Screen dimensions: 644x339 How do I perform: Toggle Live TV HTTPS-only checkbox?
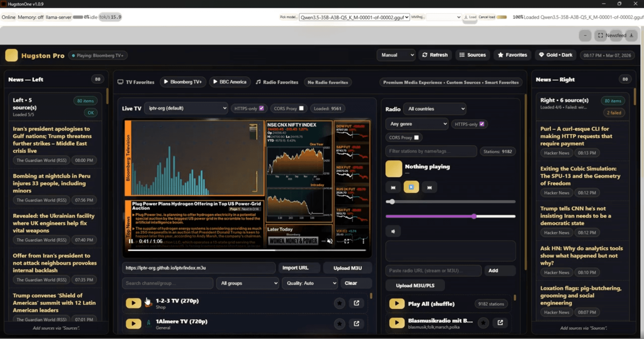coord(261,108)
